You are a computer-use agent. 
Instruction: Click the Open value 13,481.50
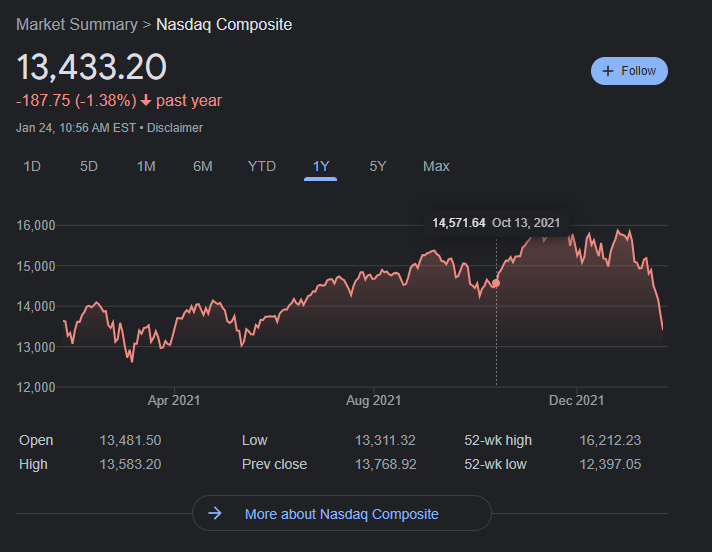coord(130,440)
